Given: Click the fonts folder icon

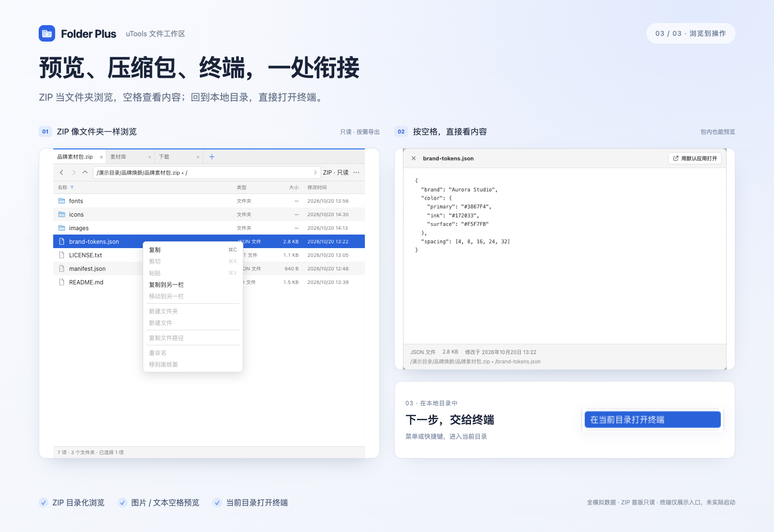Looking at the screenshot, I should pos(61,201).
